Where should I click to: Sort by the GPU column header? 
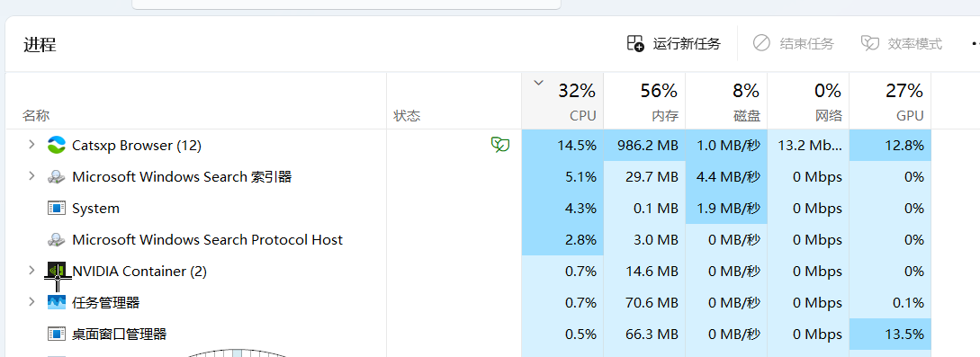click(890, 101)
